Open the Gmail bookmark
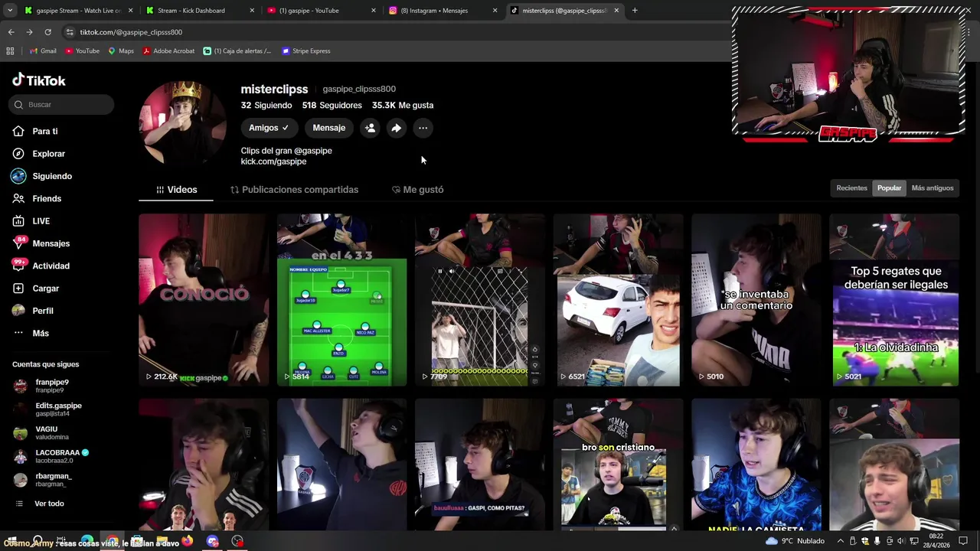This screenshot has height=551, width=980. pos(42,51)
